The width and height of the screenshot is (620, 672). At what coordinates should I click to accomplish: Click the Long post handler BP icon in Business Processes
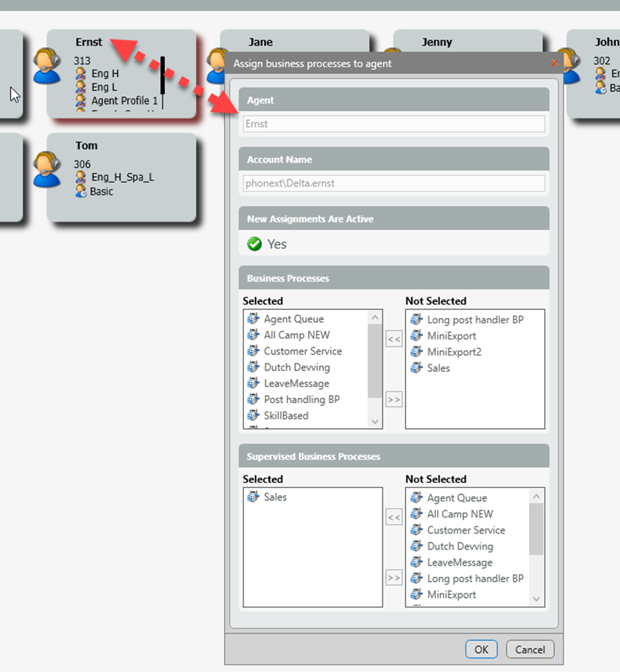coord(417,319)
